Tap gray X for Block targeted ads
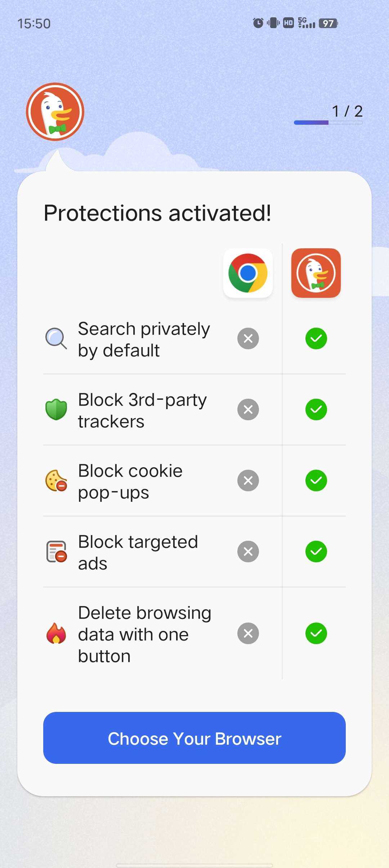This screenshot has height=868, width=389. coord(248,552)
